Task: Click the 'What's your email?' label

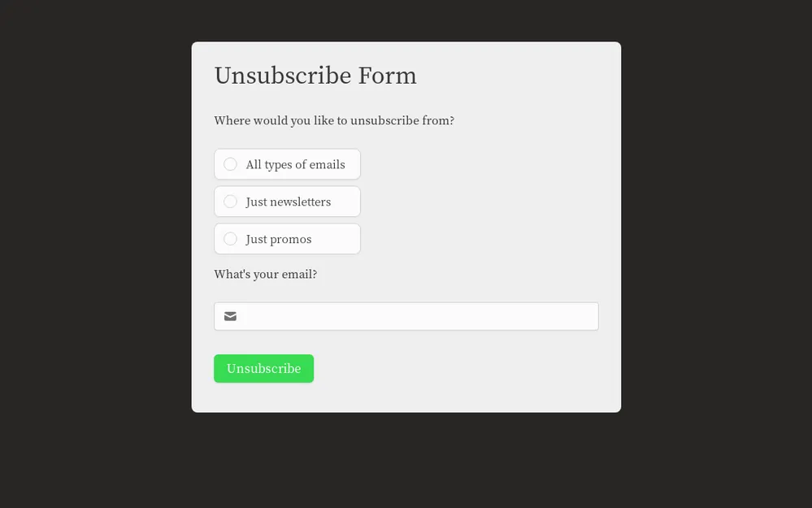Action: click(x=265, y=274)
